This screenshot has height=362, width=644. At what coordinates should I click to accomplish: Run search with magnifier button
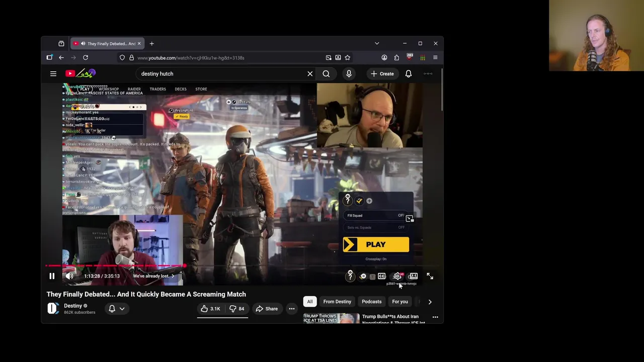point(326,74)
